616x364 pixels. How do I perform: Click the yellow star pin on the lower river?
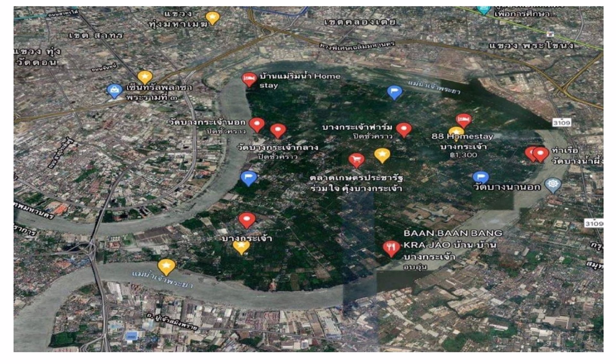pos(167,267)
